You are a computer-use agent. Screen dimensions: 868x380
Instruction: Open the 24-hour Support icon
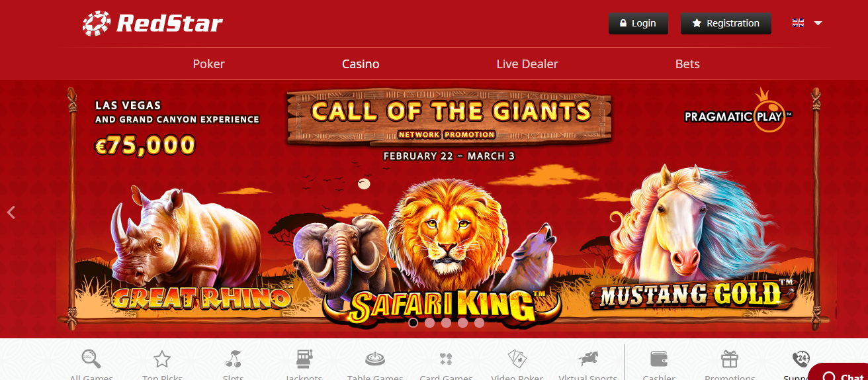[x=801, y=359]
